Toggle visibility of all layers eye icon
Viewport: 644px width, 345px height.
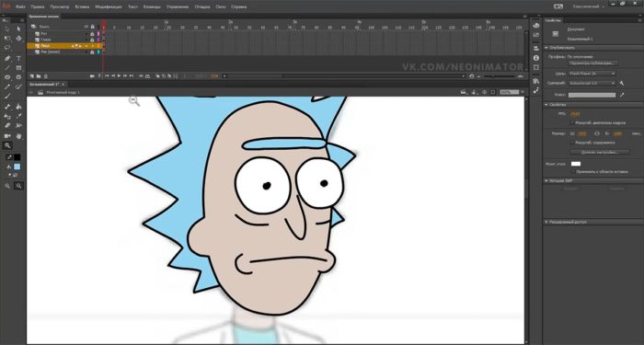point(86,27)
